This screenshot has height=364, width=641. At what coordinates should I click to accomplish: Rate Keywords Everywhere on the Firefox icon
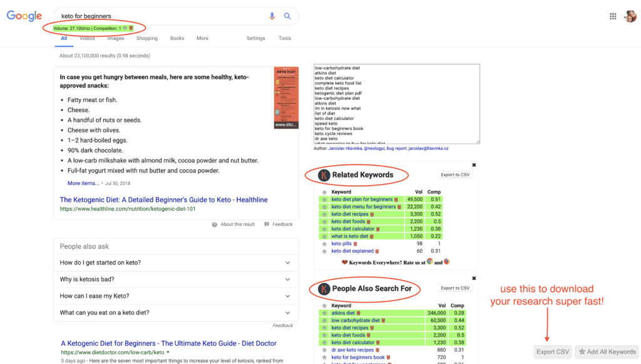[x=447, y=261]
